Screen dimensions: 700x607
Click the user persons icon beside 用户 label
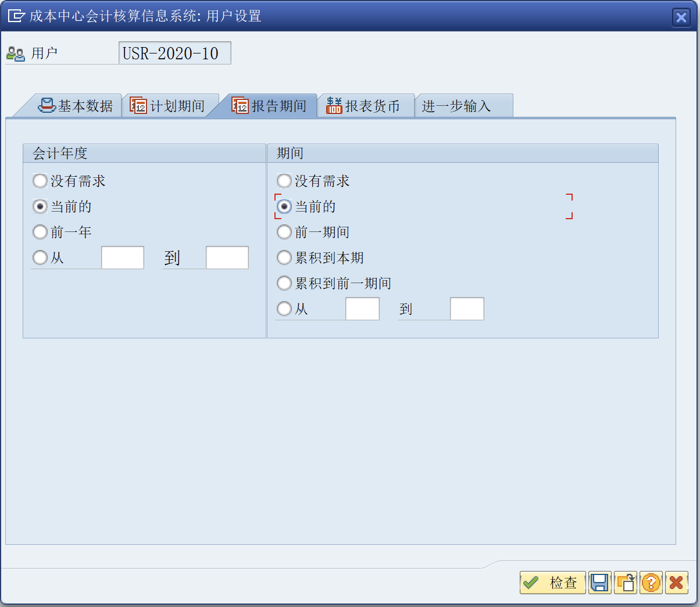pyautogui.click(x=16, y=52)
